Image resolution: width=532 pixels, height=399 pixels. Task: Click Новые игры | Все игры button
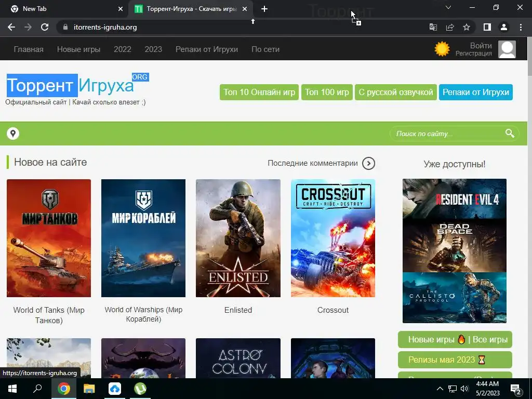pos(455,340)
